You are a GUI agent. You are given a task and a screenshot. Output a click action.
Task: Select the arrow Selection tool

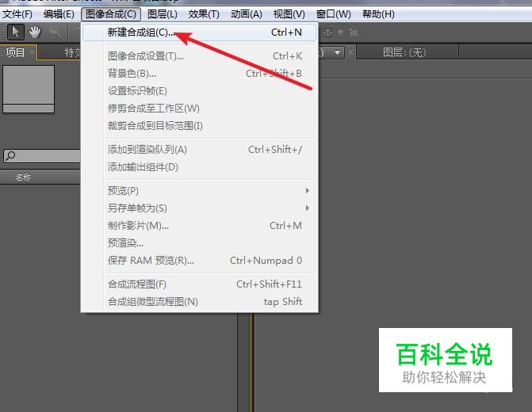tap(16, 32)
